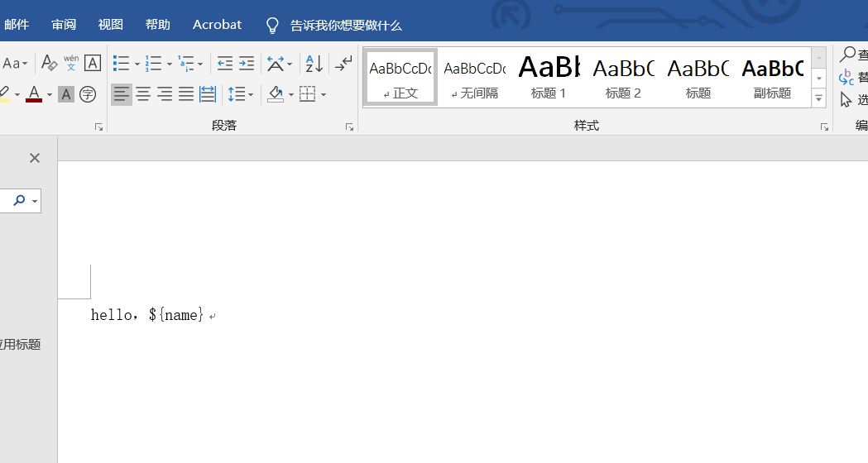Screen dimensions: 868x463
Task: Open the 段落 paragraph settings dialog launcher
Action: 349,127
